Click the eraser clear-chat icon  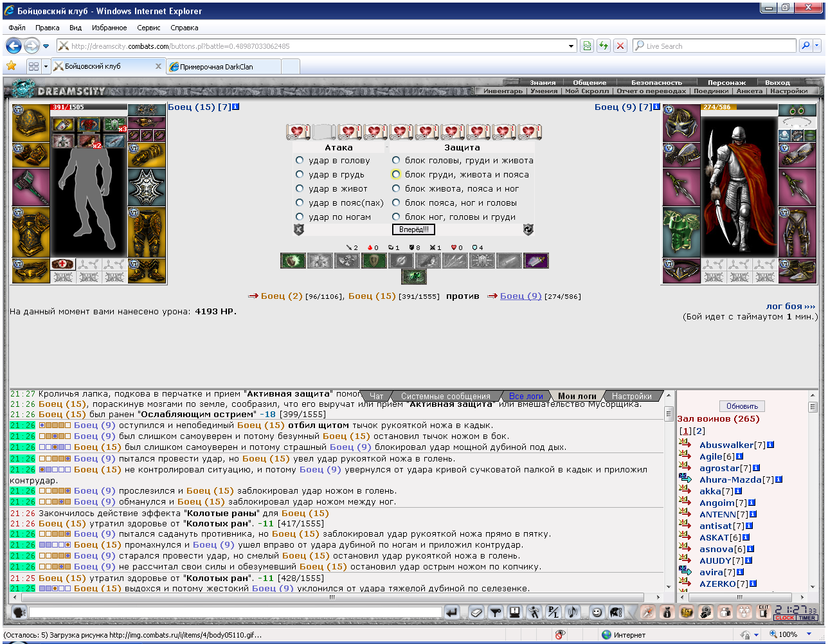(x=476, y=613)
